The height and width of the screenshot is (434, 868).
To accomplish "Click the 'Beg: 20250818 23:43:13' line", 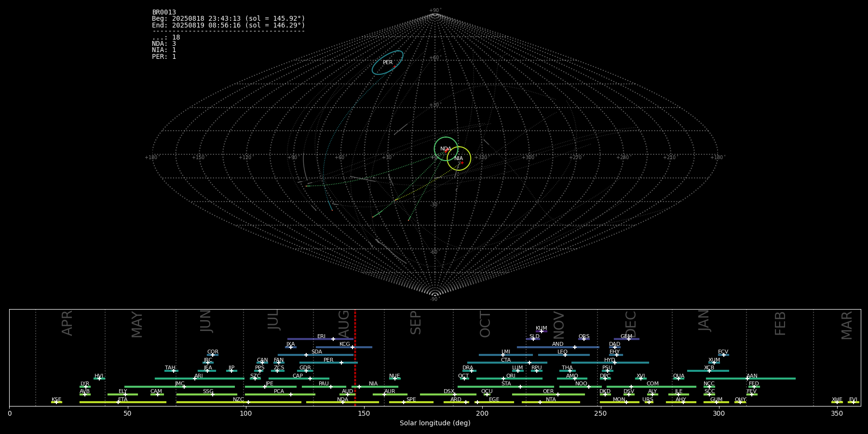I will pyautogui.click(x=229, y=18).
